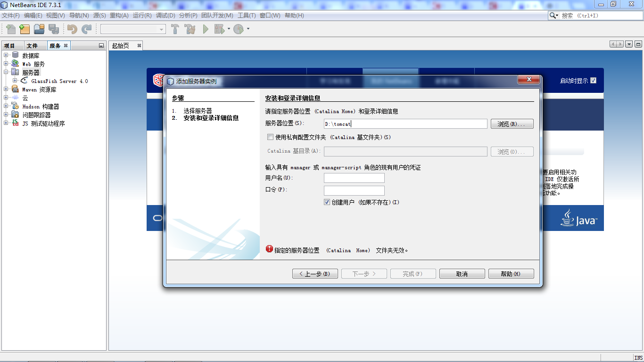Close the 服务 tab with its x
This screenshot has width=644, height=362.
pyautogui.click(x=66, y=45)
